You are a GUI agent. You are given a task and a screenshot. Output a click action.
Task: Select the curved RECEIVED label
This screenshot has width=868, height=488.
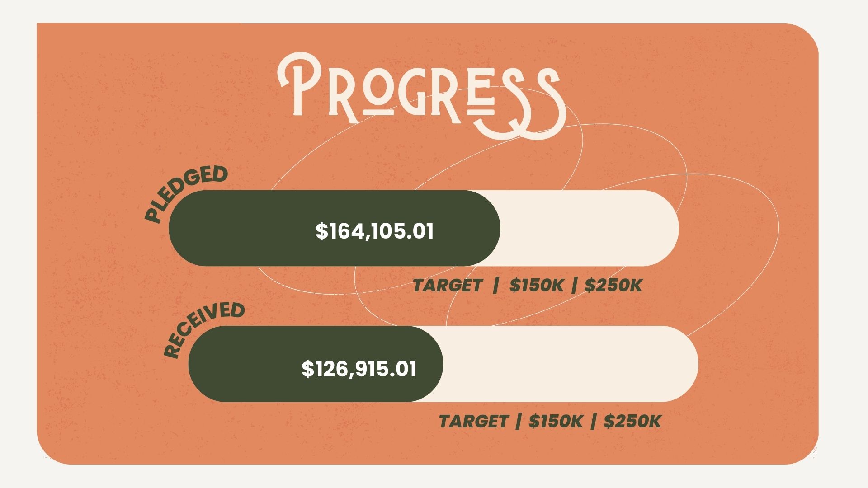(x=203, y=328)
